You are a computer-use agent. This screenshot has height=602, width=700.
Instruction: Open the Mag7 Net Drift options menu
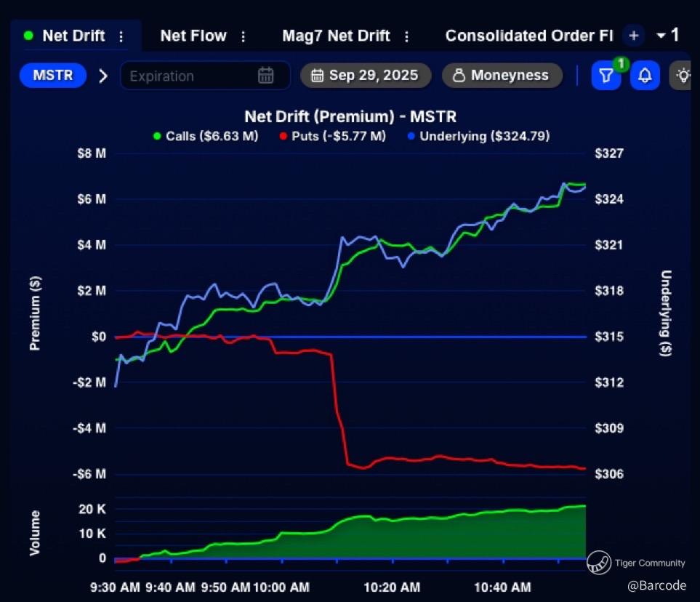coord(406,36)
